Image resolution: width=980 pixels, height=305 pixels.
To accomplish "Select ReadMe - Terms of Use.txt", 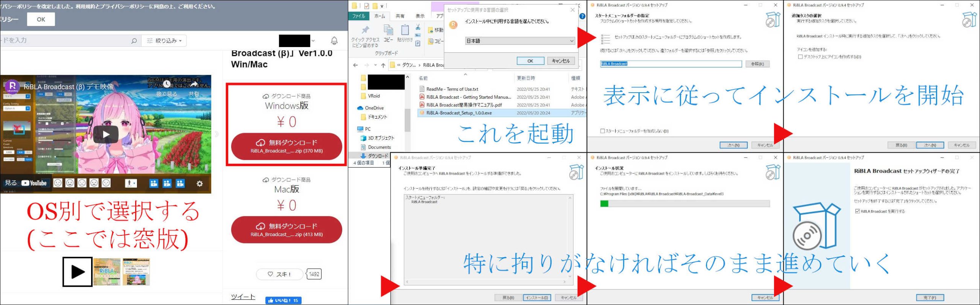I will coord(452,89).
